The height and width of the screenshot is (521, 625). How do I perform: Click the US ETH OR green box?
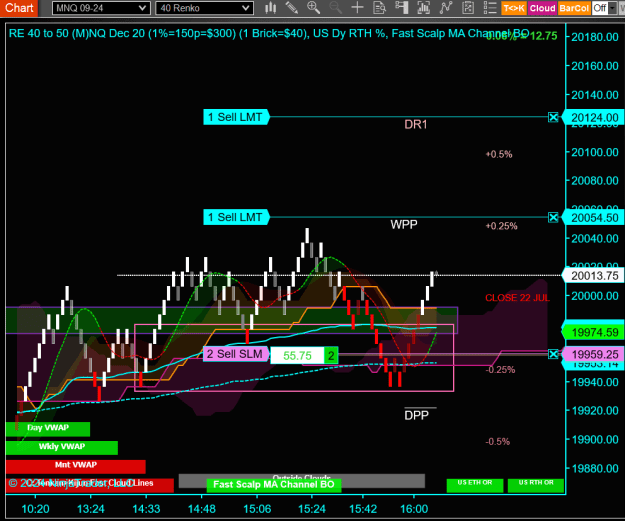click(475, 485)
